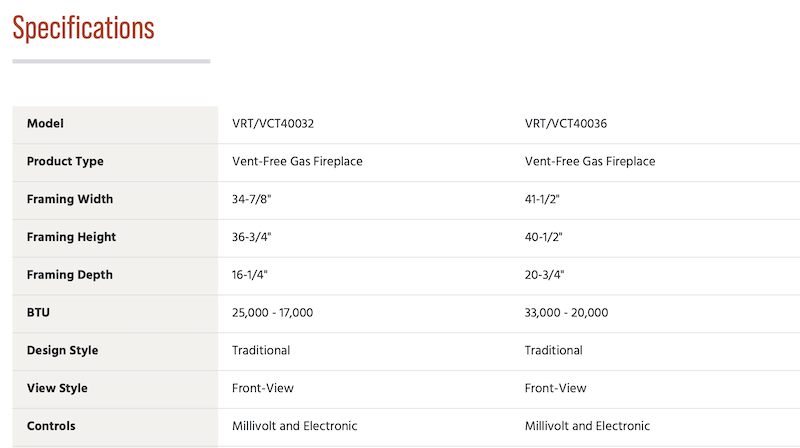This screenshot has width=800, height=448.
Task: Click second Vent-Free Gas Fireplace value
Action: coord(590,161)
